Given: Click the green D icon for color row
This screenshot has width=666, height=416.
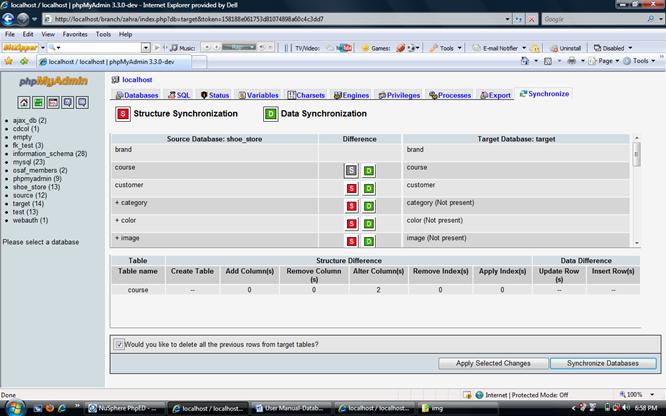Looking at the screenshot, I should pyautogui.click(x=369, y=223).
